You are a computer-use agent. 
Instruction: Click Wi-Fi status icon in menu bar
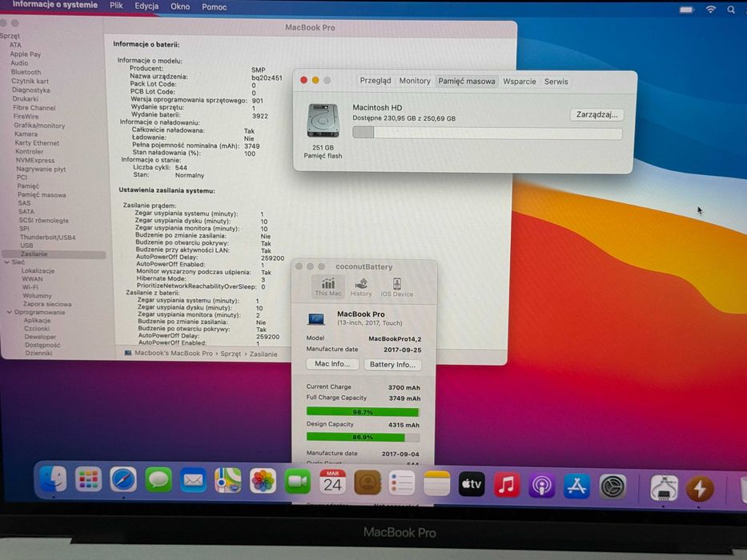click(x=710, y=10)
